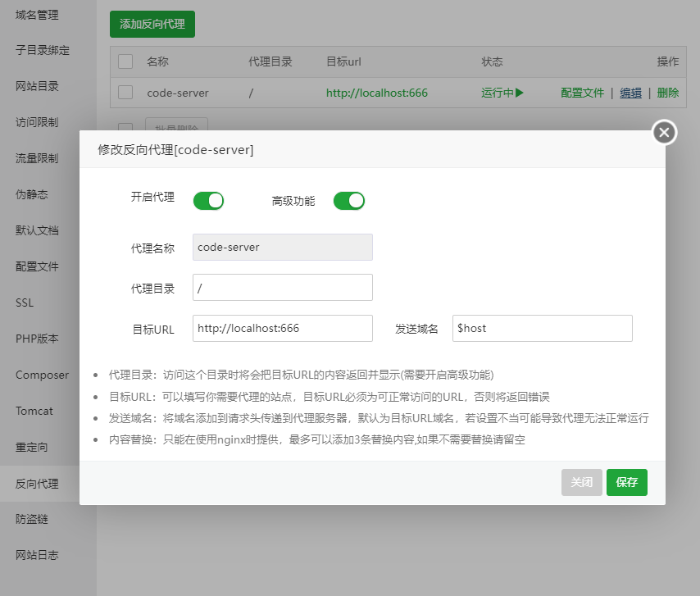
Task: Click the 代理目录 input field
Action: pyautogui.click(x=282, y=288)
